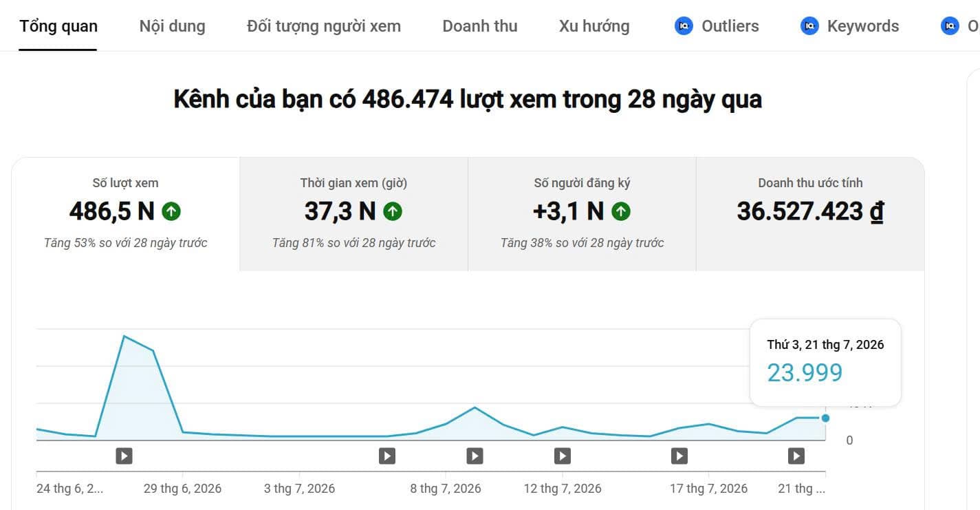This screenshot has width=980, height=510.
Task: Click the video marker after 8 thg 7
Action: point(475,456)
